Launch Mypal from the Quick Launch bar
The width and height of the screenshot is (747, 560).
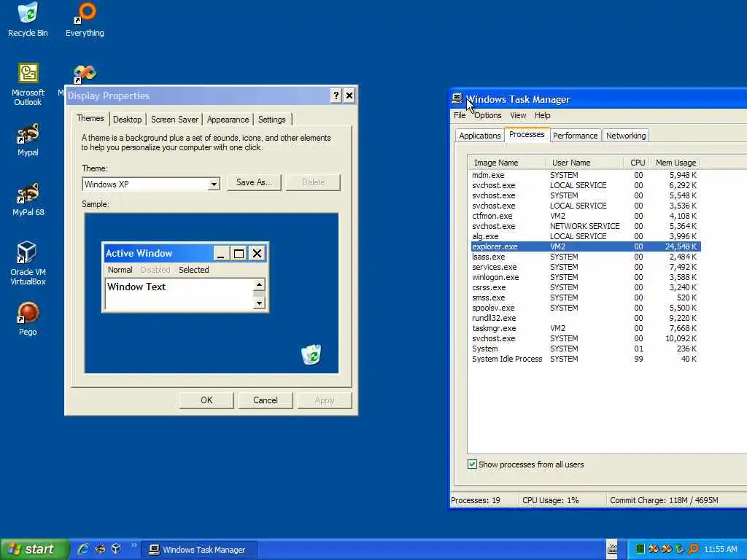click(99, 549)
